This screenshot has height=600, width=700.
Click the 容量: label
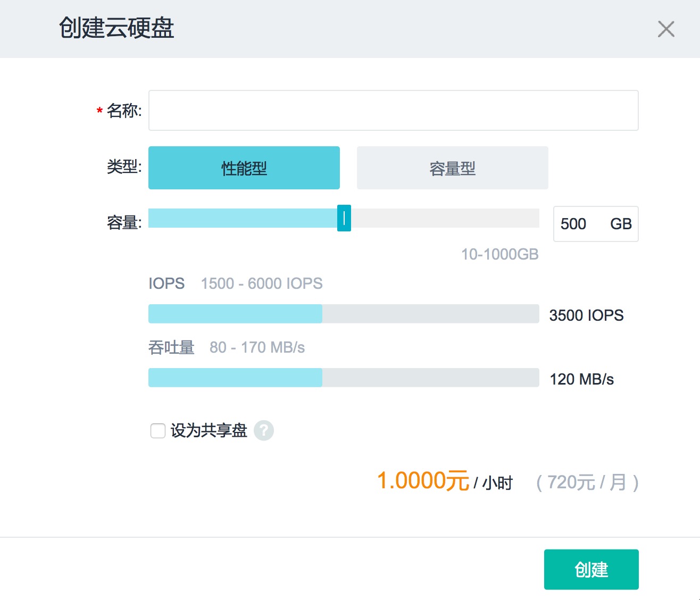click(124, 222)
